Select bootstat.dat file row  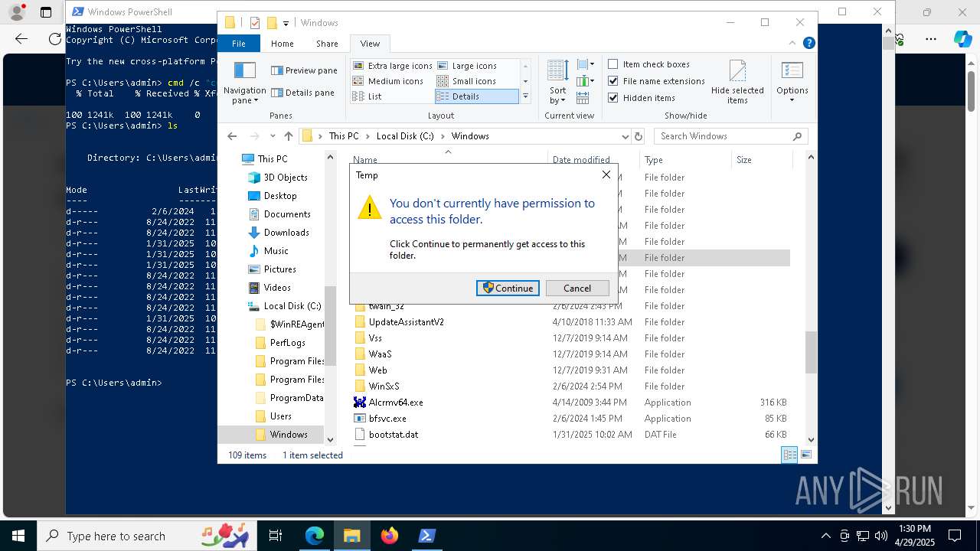(x=570, y=435)
